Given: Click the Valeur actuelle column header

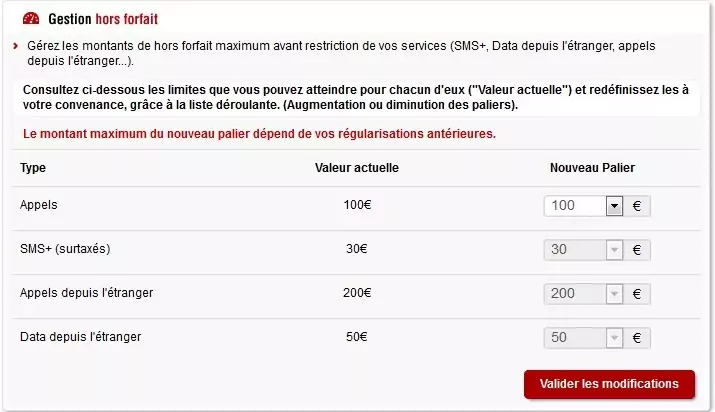Looking at the screenshot, I should (x=357, y=167).
